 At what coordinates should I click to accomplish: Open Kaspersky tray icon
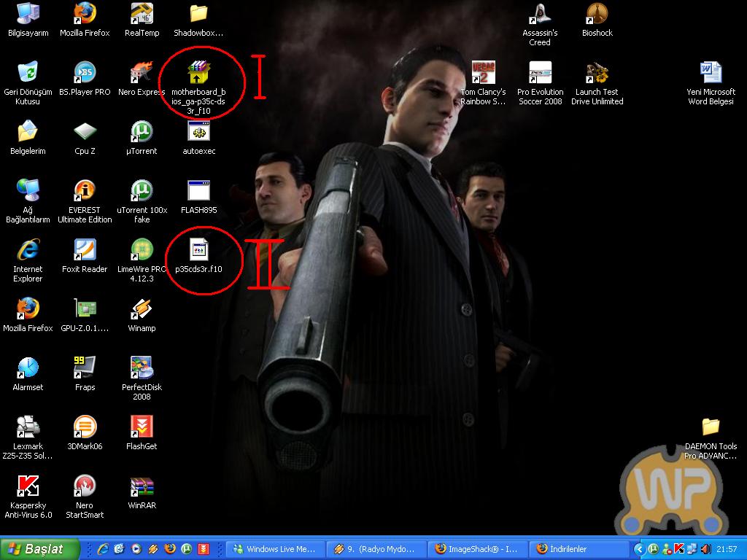[x=679, y=549]
